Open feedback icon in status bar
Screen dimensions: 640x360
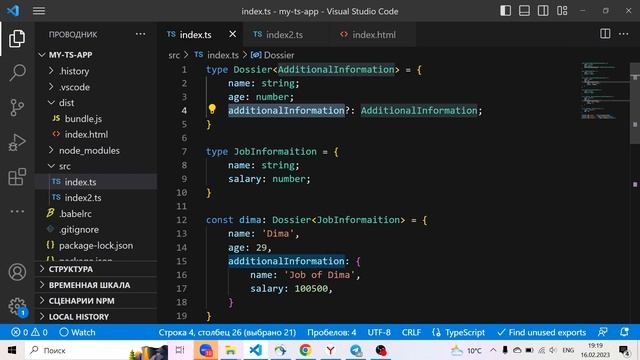point(603,332)
